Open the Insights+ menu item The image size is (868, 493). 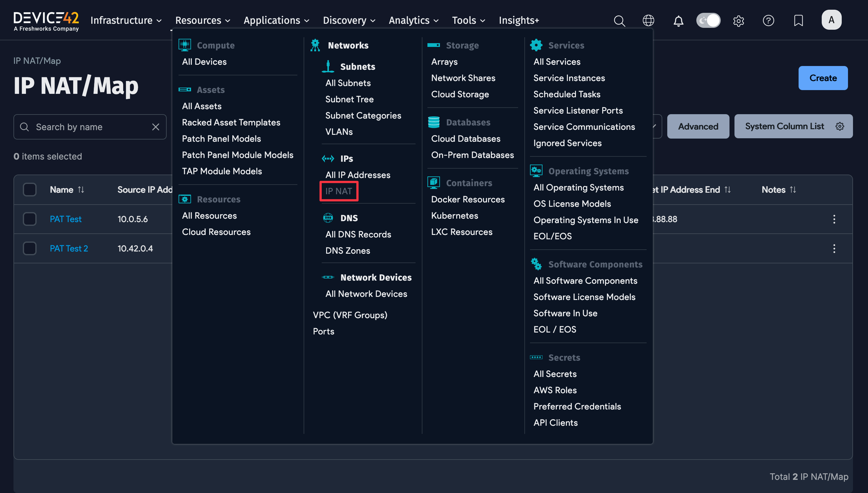519,20
